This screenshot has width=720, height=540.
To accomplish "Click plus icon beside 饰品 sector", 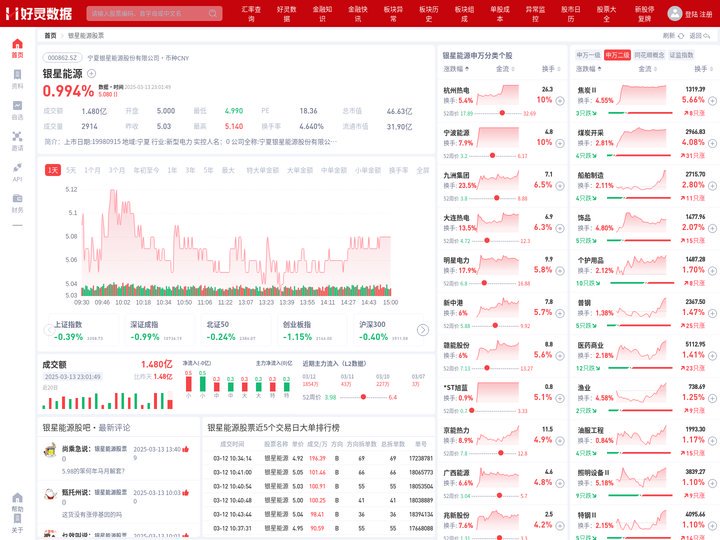I will (x=712, y=228).
